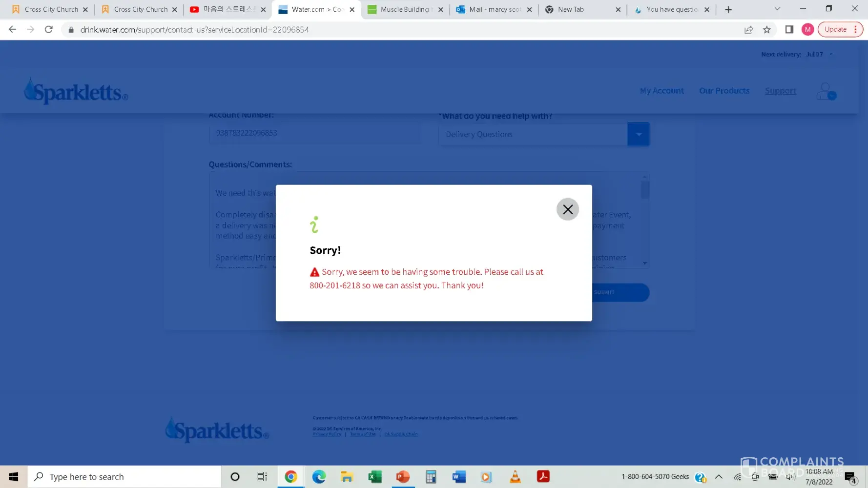Open the tab search chevron

[777, 9]
